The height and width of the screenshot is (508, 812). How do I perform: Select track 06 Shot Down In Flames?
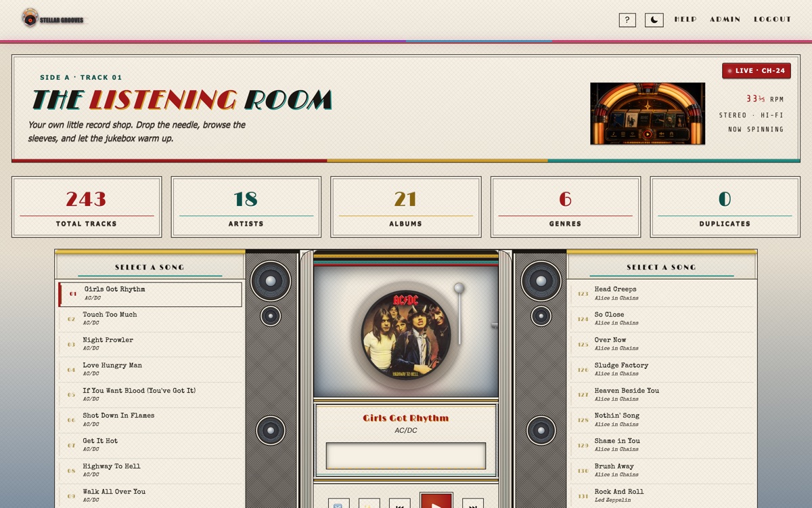coord(150,420)
